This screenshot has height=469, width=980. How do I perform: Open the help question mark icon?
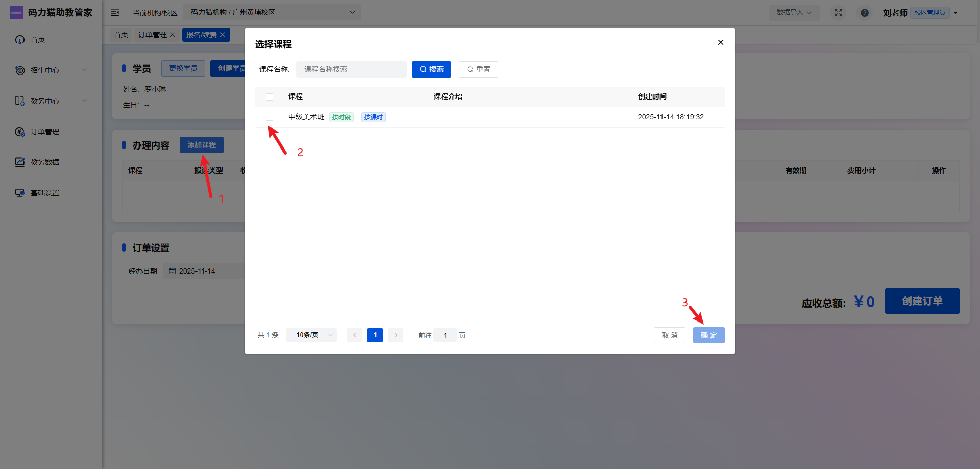pos(864,13)
